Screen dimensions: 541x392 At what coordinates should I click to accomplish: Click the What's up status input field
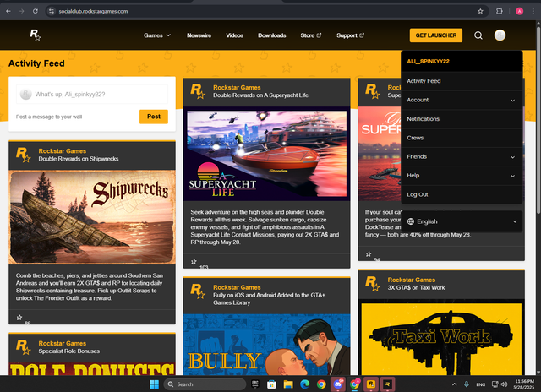[92, 94]
